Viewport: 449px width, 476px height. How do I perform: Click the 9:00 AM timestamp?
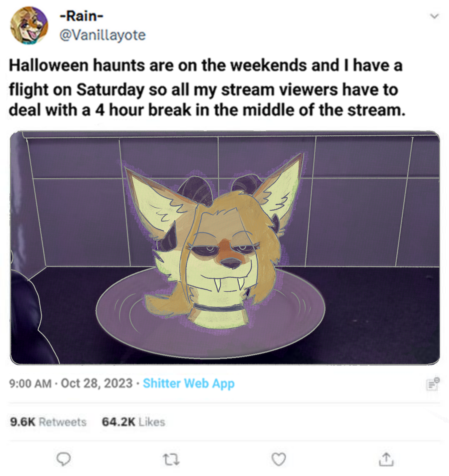30,383
